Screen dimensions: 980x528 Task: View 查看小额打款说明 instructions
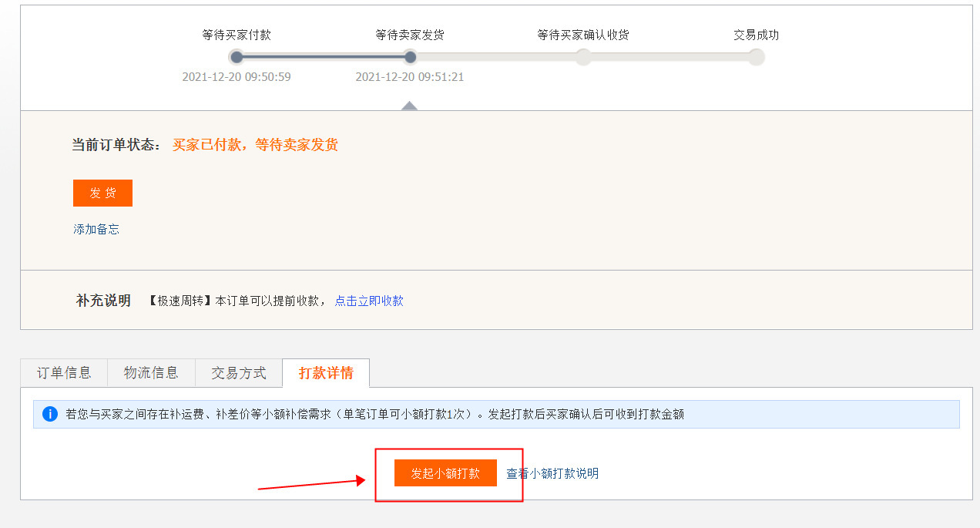552,473
